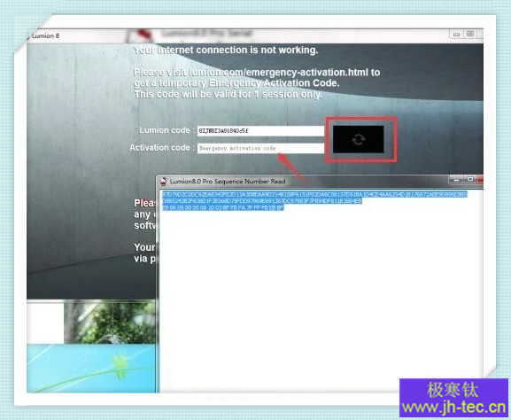Minimize the Sequence Number Read window
This screenshot has width=511, height=420.
click(x=457, y=180)
